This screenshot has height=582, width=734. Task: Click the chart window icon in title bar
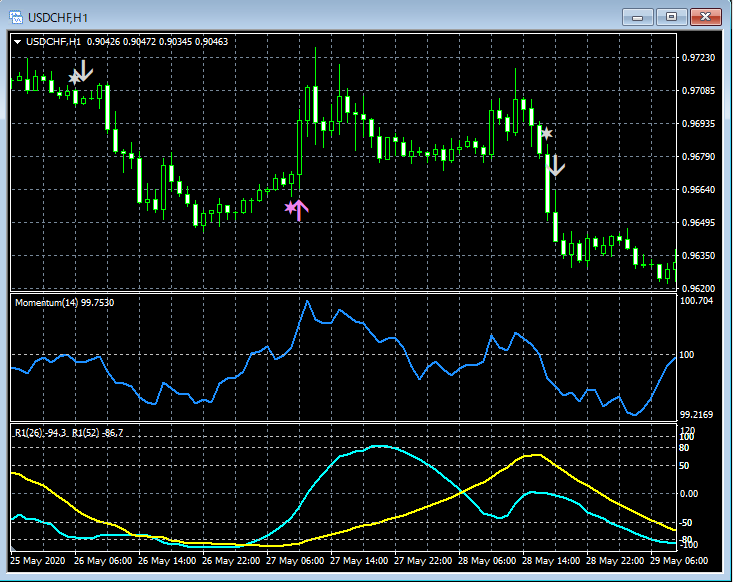pos(18,16)
